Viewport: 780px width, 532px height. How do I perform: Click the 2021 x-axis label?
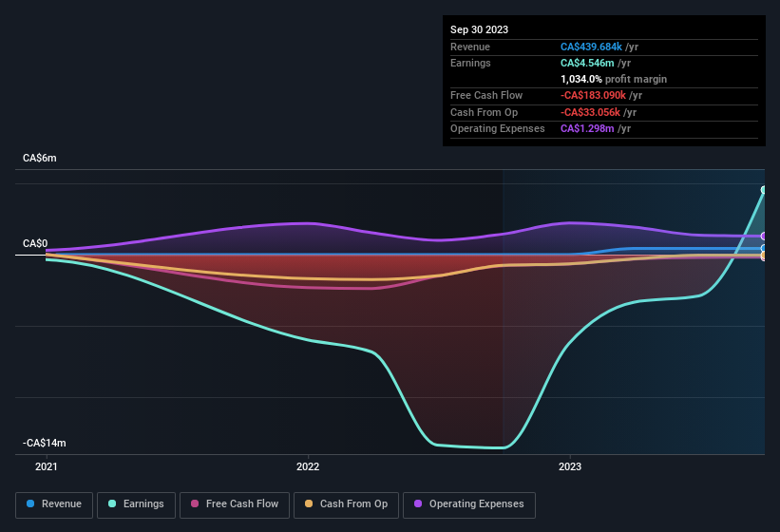[x=47, y=466]
